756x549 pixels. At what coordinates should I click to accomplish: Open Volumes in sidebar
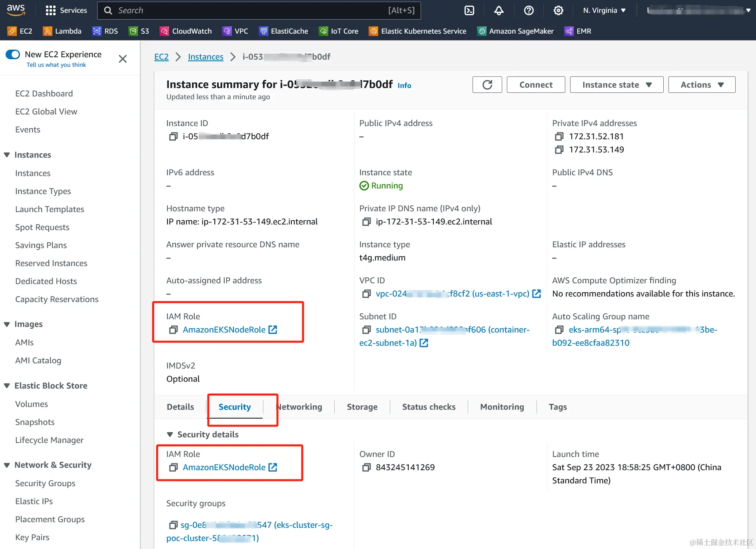point(32,404)
